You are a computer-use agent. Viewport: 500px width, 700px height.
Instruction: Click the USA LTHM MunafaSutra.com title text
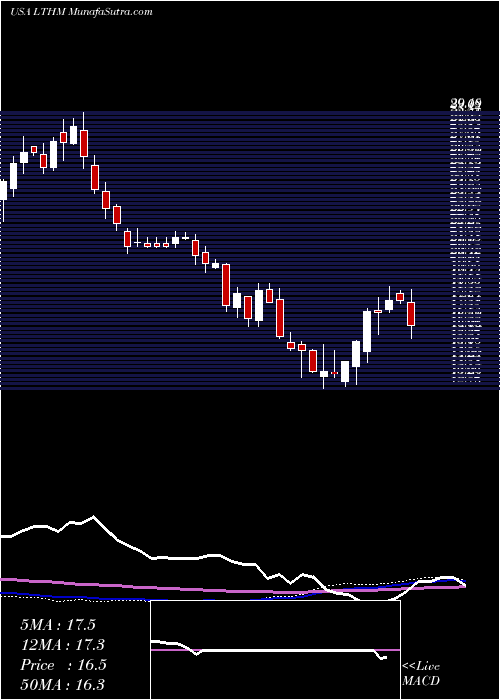tap(81, 12)
